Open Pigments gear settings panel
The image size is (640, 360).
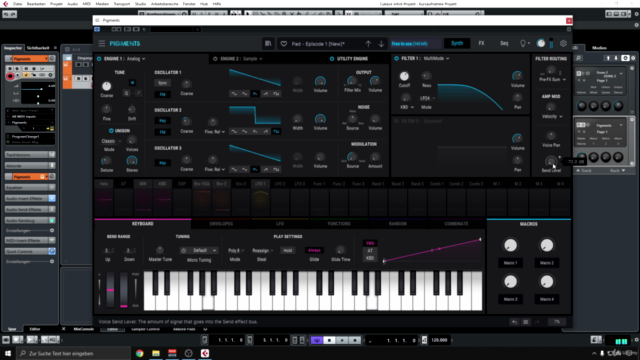point(563,43)
